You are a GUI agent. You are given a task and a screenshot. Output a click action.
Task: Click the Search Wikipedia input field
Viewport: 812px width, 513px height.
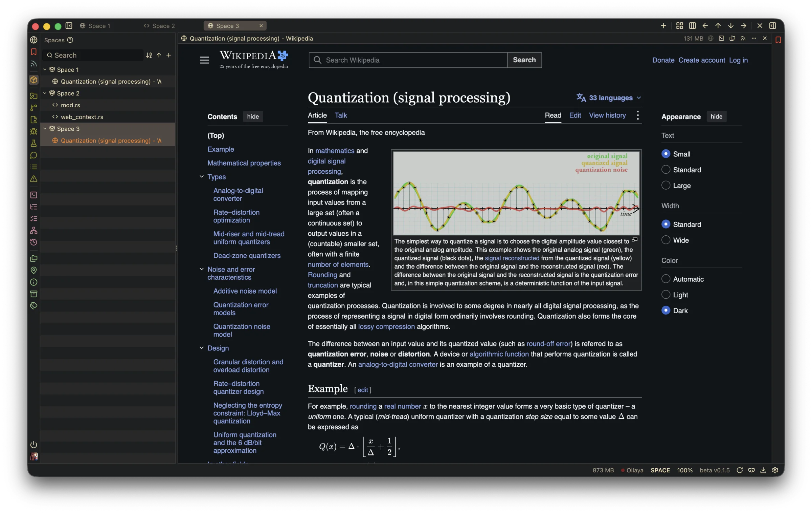pyautogui.click(x=408, y=60)
